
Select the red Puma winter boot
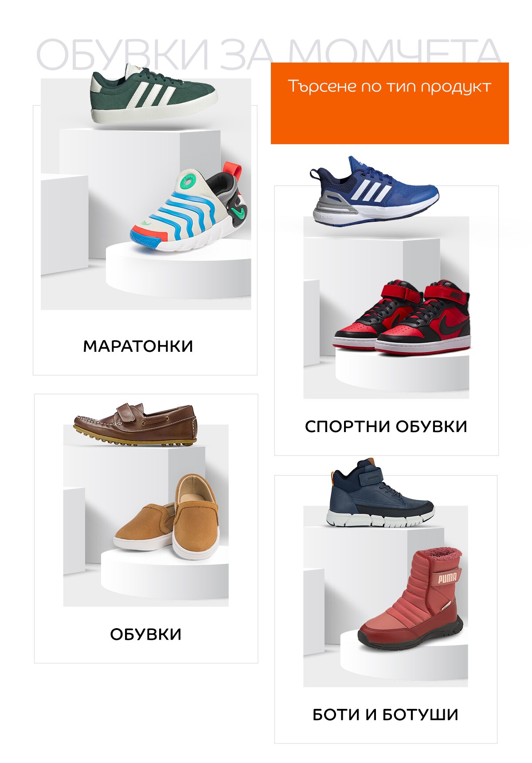(411, 599)
